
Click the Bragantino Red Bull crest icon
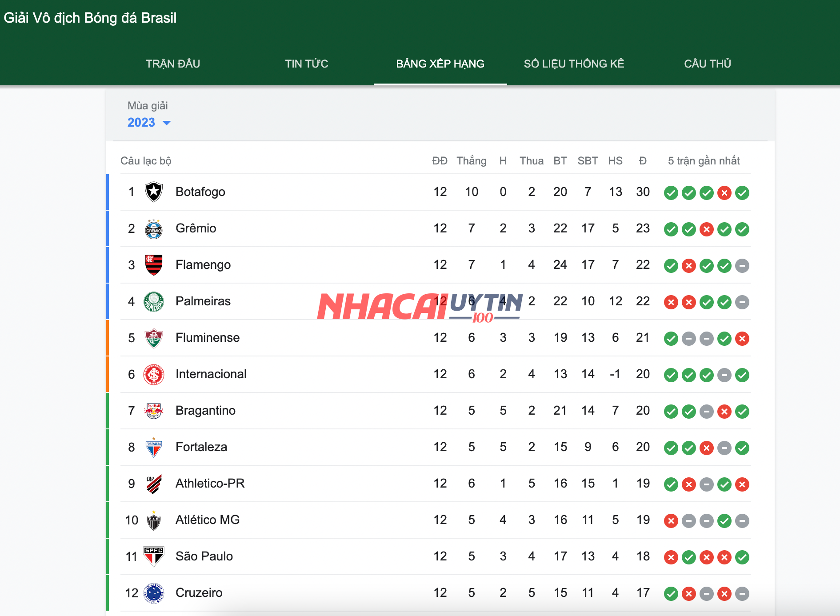154,411
